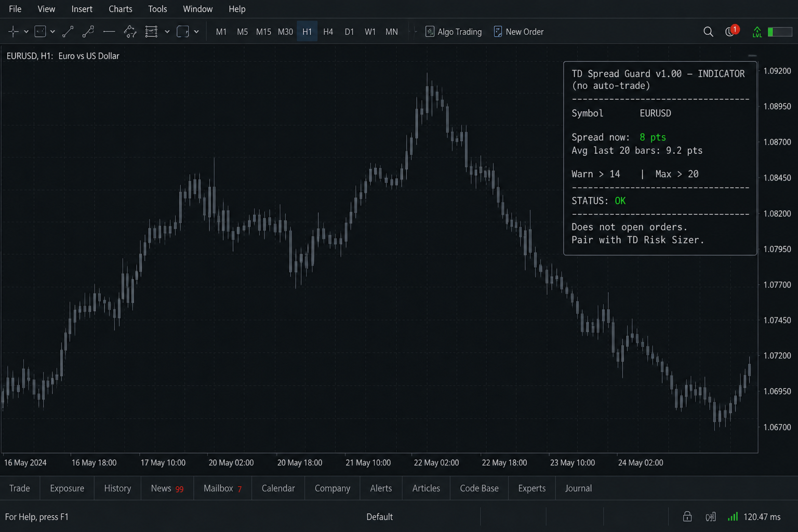Expand the crosshair tool dropdown arrow
The image size is (798, 532).
tap(26, 32)
